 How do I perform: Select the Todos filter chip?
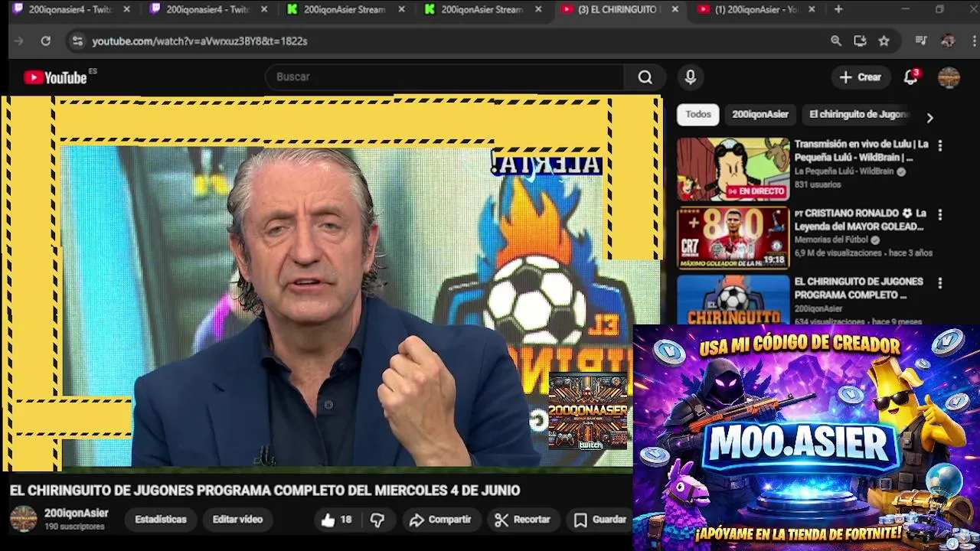[698, 115]
